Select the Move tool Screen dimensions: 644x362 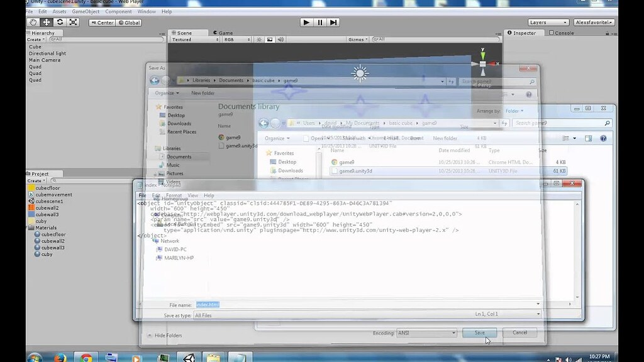click(x=47, y=22)
